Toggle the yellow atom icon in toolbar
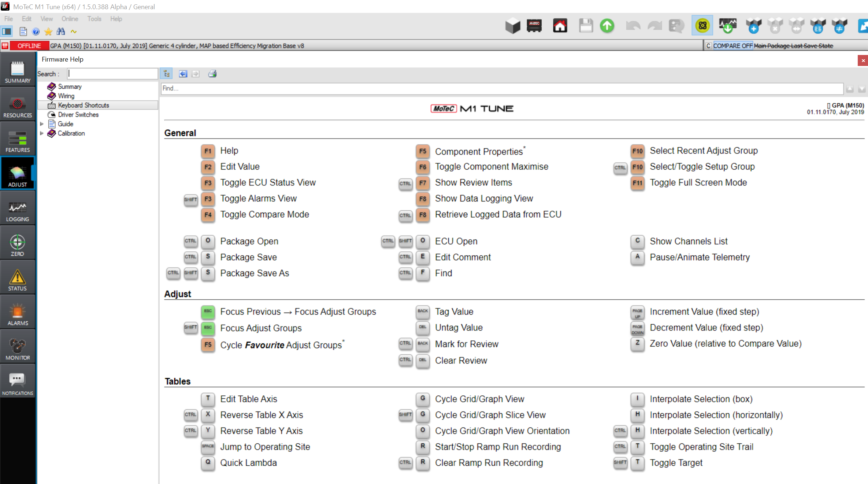Screen dimensions: 868x484 click(702, 26)
